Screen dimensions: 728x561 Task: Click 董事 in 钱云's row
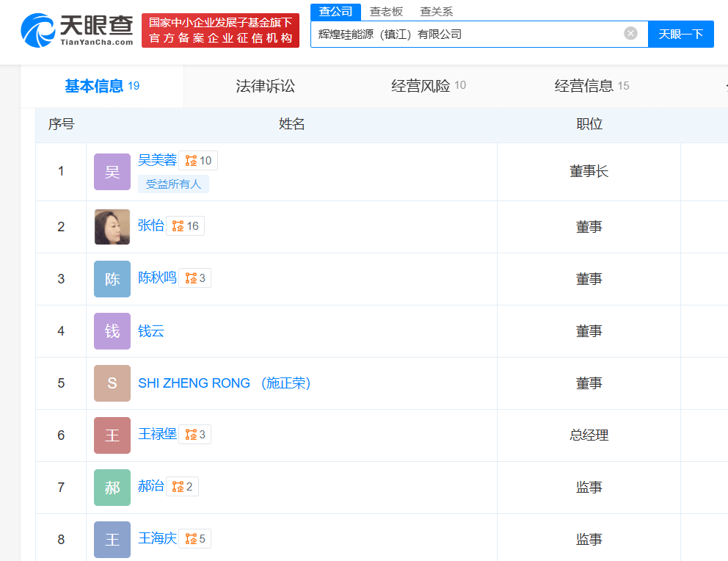point(589,331)
